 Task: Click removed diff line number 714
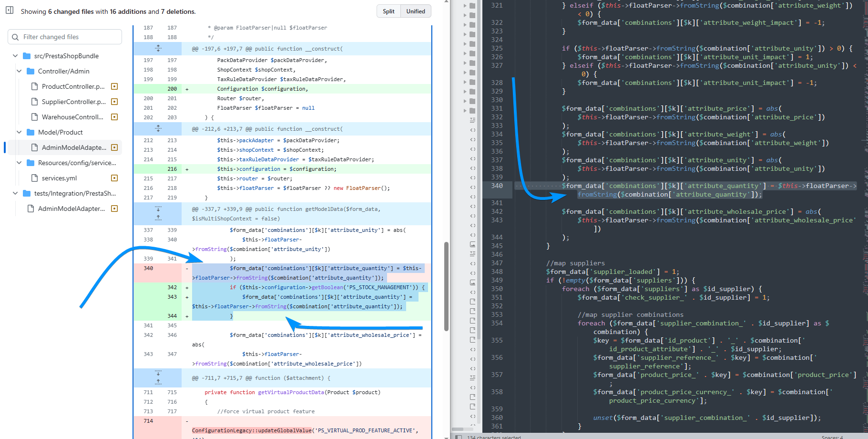148,421
